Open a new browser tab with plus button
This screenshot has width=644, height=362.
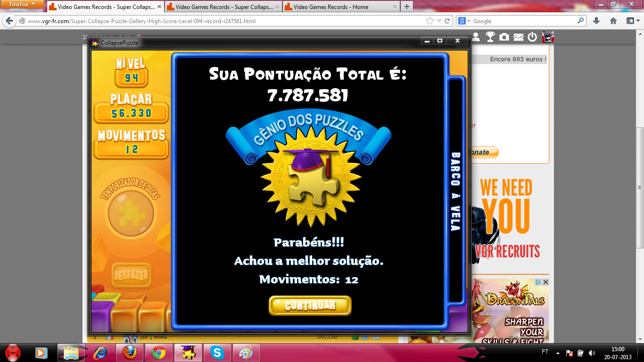(x=406, y=7)
